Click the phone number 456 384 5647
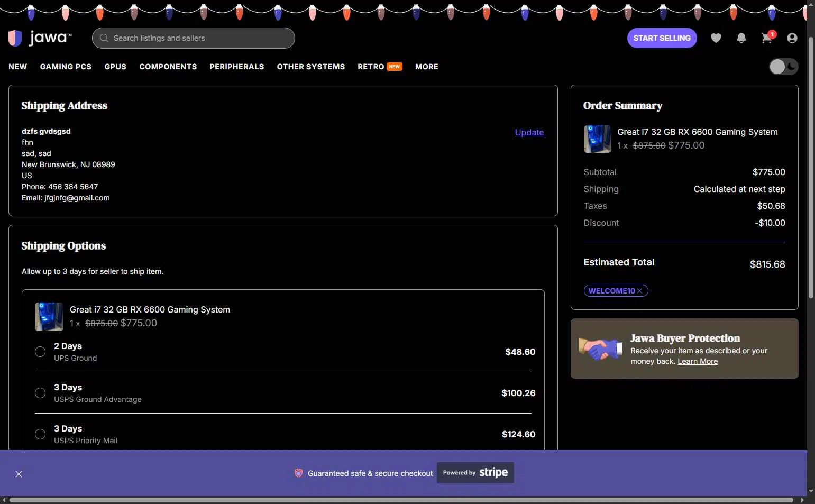The width and height of the screenshot is (815, 504). point(73,187)
